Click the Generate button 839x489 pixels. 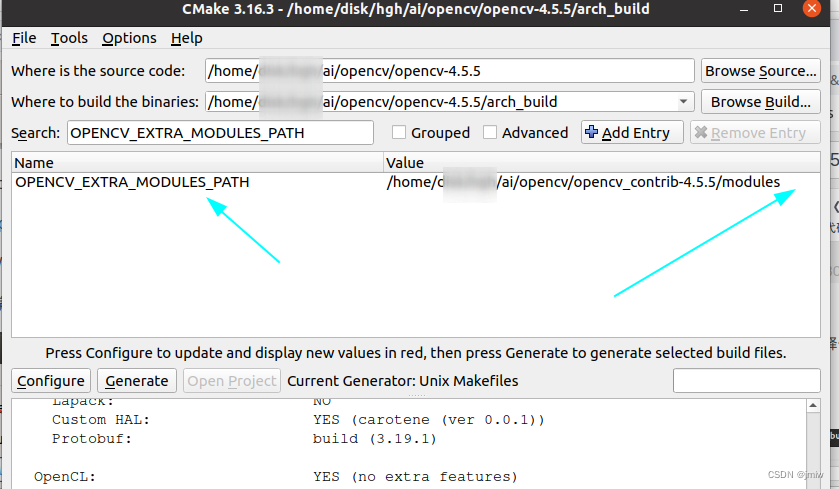click(x=136, y=381)
